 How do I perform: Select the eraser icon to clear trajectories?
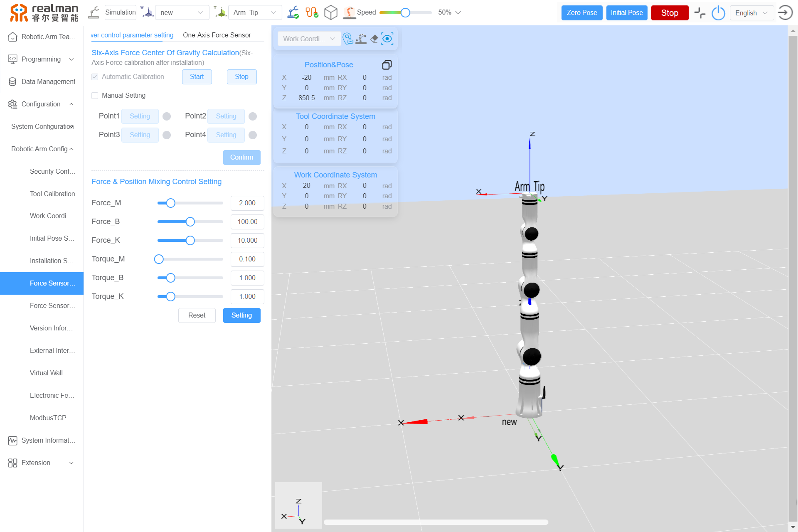pyautogui.click(x=374, y=39)
